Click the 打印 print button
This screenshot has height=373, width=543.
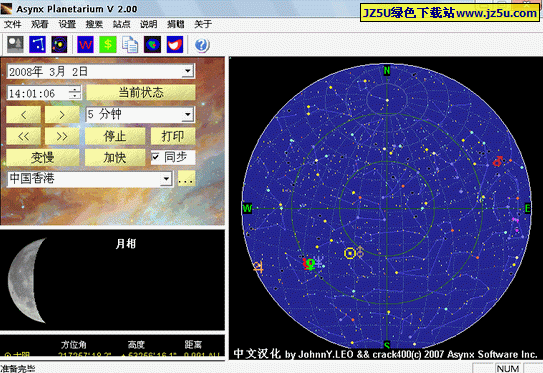coord(173,136)
